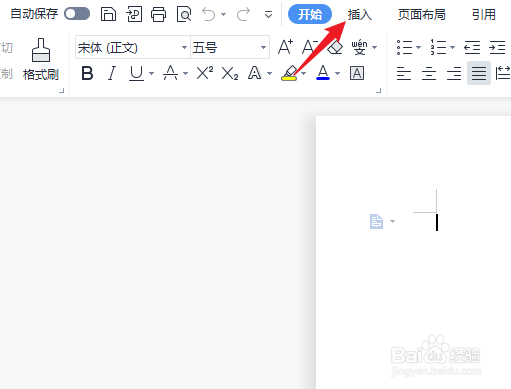Toggle Subscript X₂ formatting

(230, 73)
